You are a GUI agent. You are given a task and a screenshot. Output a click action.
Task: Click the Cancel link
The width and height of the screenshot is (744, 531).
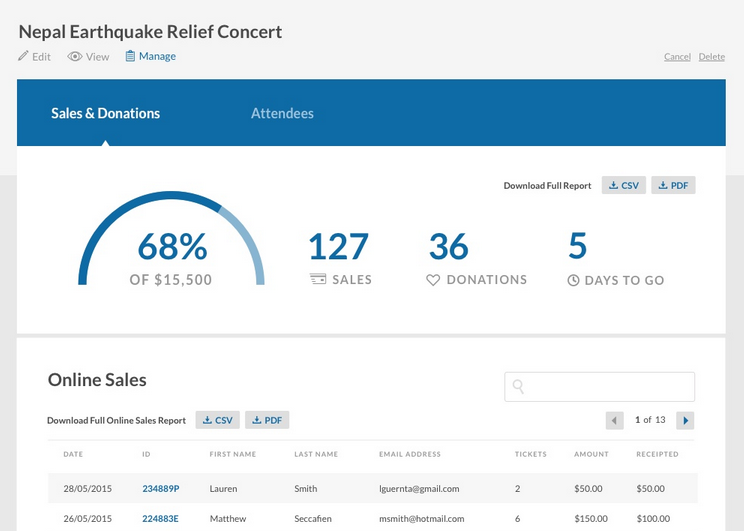click(x=677, y=57)
